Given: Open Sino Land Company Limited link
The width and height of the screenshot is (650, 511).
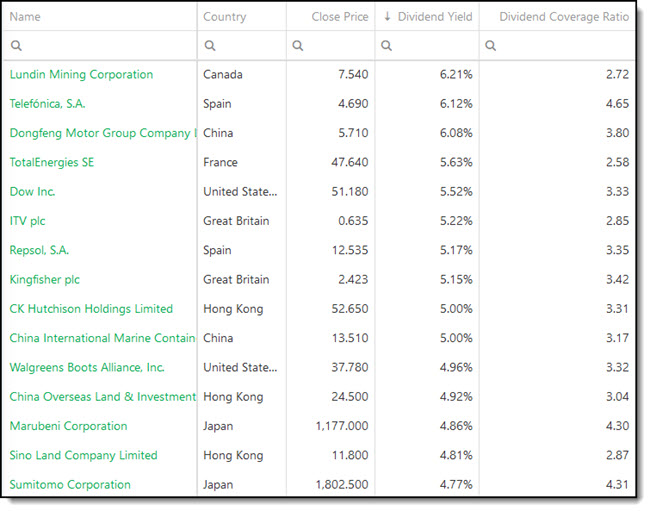Looking at the screenshot, I should coord(83,455).
